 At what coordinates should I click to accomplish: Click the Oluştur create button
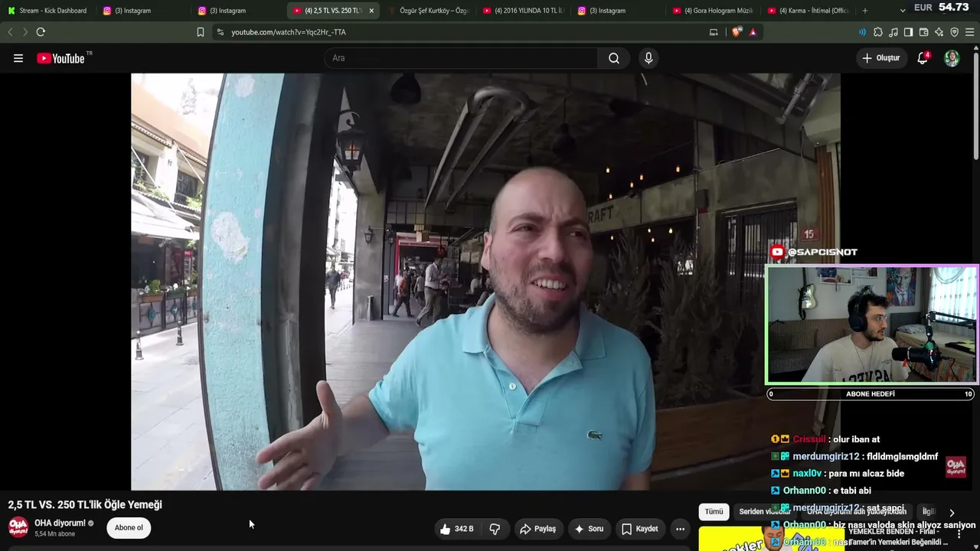point(880,58)
